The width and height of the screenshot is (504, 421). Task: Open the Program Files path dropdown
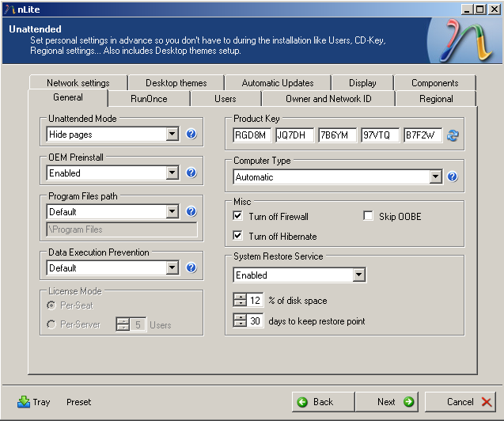(x=172, y=211)
